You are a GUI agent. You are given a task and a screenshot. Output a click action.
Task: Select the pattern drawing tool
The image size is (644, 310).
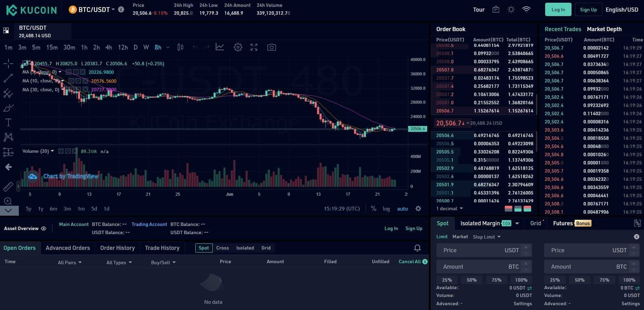click(x=8, y=137)
